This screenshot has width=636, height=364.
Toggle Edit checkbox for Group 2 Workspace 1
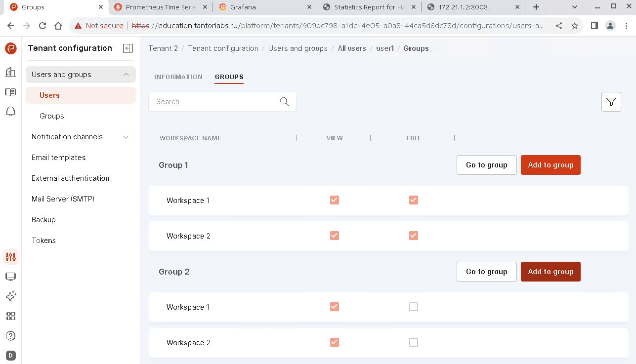coord(414,307)
